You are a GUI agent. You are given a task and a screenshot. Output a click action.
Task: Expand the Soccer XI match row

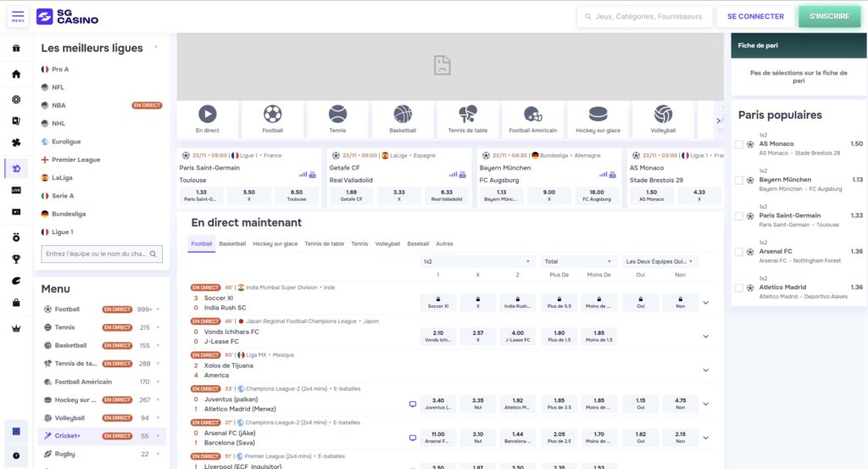click(x=706, y=303)
